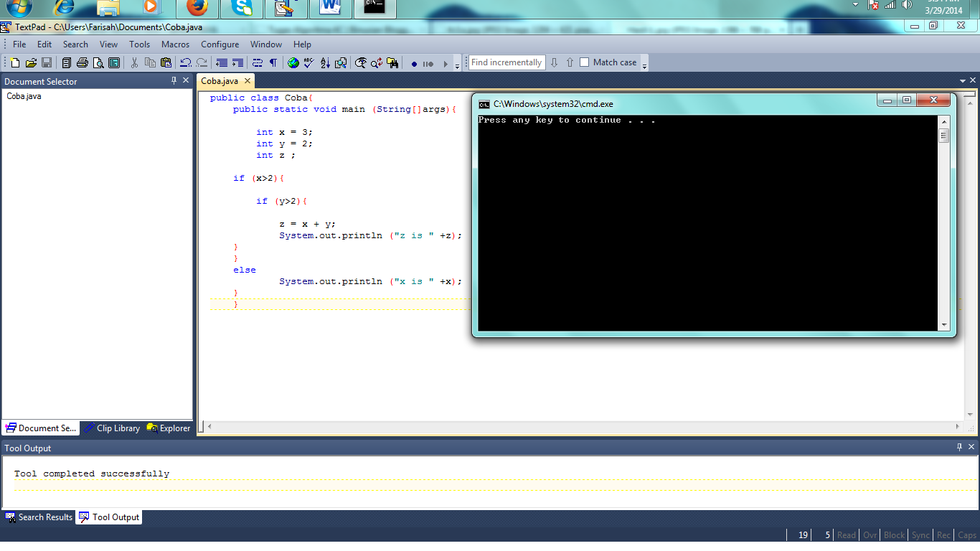Open Manage Files from the toolbar

tap(67, 63)
